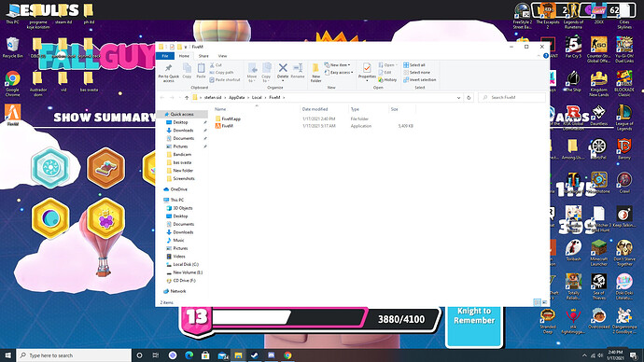Switch to the View ribbon tab
Image resolution: width=644 pixels, height=362 pixels.
(222, 56)
